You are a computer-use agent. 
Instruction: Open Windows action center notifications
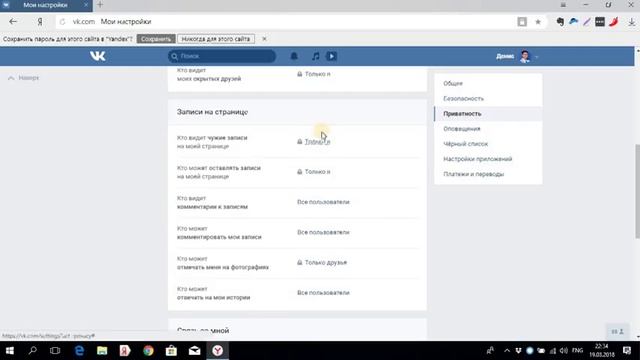click(627, 351)
